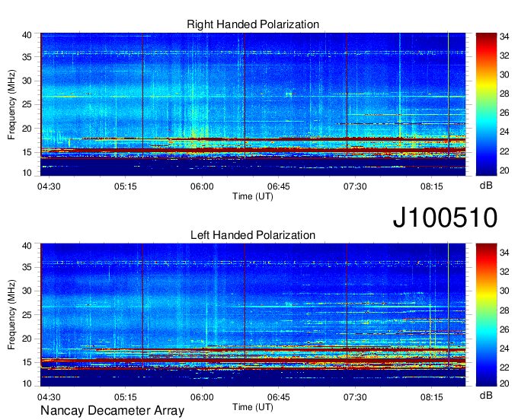Viewport: 518px width, 420px height.
Task: Click the 30 dB value on the bottom colorbar
Action: (504, 291)
